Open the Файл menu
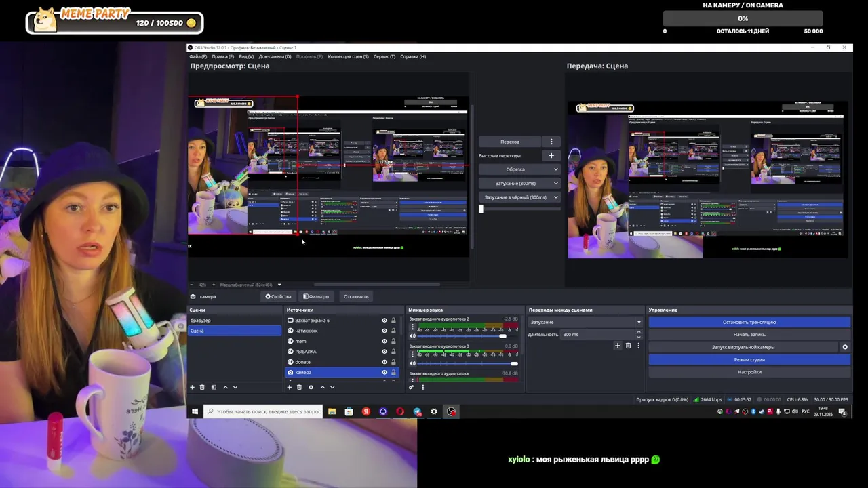This screenshot has width=868, height=488. (198, 56)
